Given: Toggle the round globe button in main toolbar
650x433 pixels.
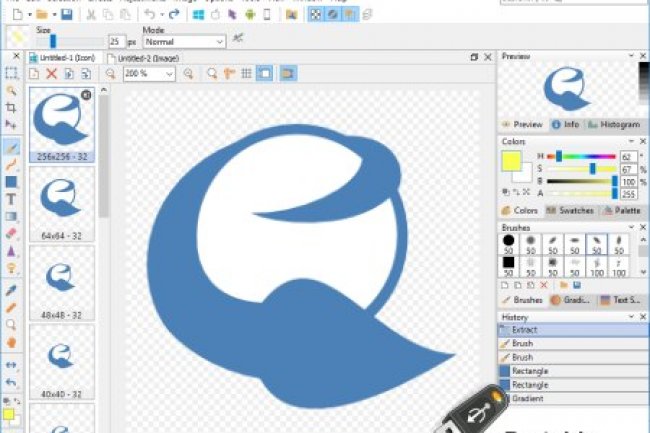Looking at the screenshot, I should 332,15.
